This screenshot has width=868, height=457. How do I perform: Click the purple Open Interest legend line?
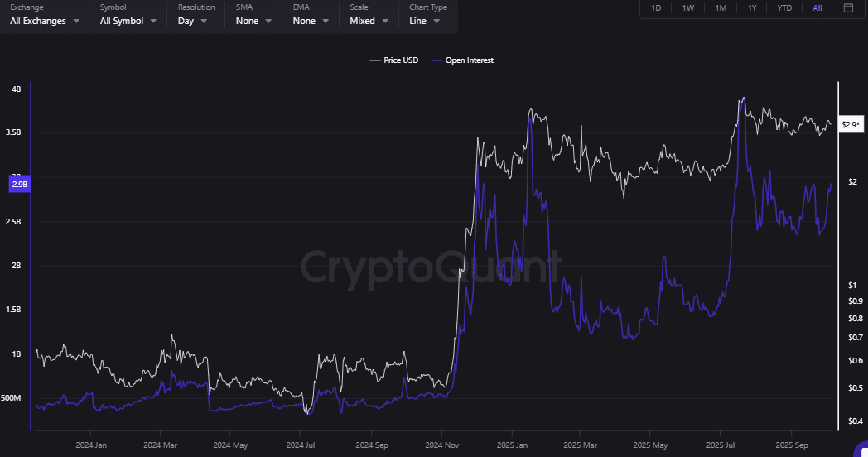coord(436,60)
